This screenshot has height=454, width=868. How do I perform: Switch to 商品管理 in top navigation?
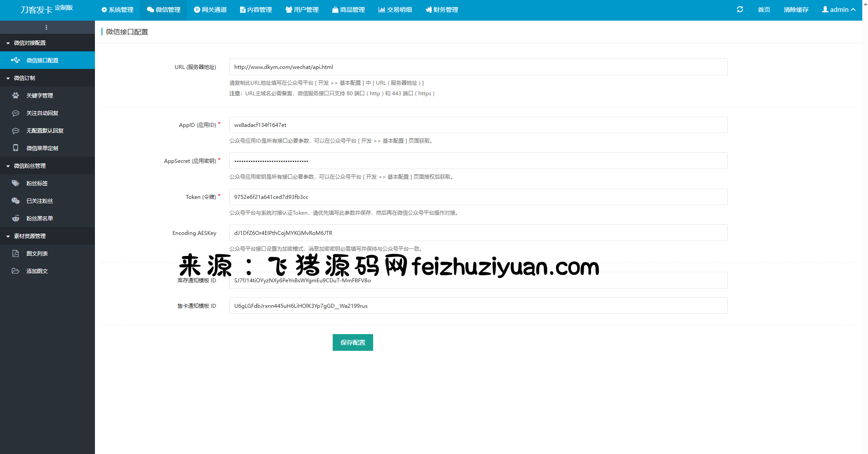[x=349, y=10]
